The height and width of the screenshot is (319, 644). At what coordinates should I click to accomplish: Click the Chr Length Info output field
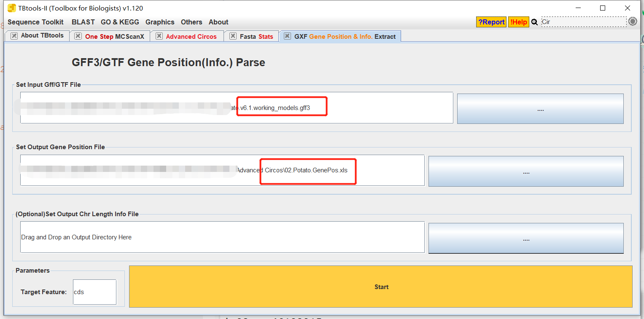click(x=222, y=237)
